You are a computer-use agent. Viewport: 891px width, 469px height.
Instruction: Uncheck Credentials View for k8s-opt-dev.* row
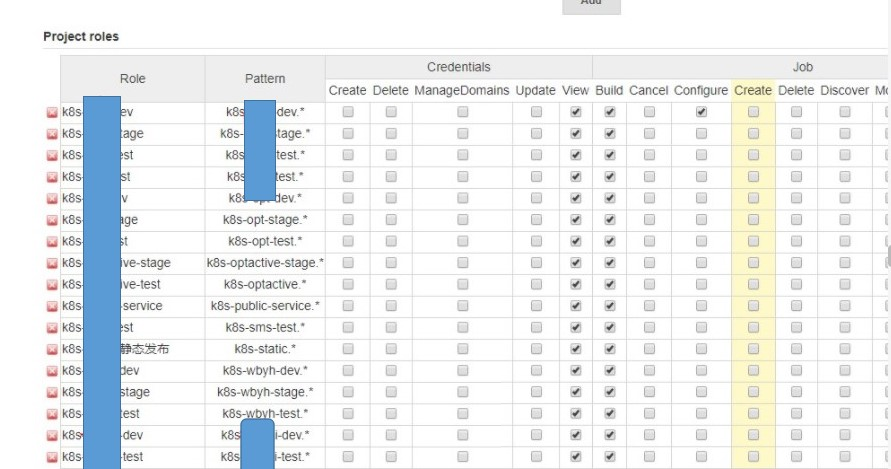(576, 198)
